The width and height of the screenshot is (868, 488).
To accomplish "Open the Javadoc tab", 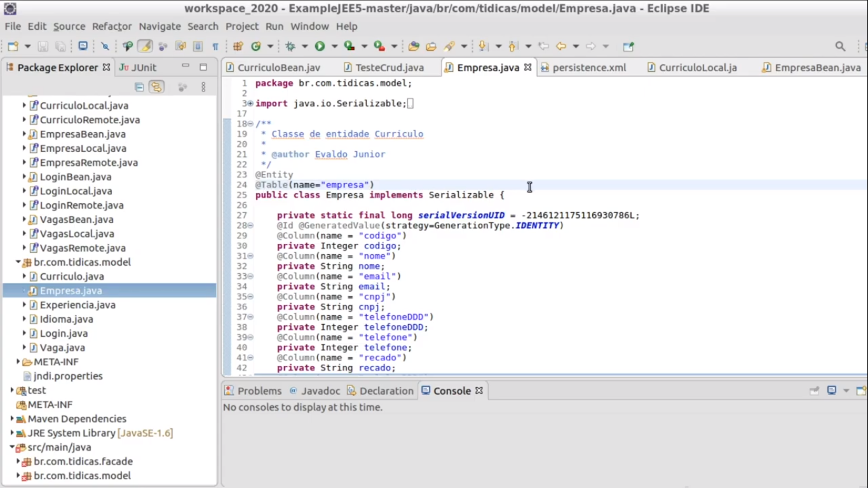I will (315, 391).
